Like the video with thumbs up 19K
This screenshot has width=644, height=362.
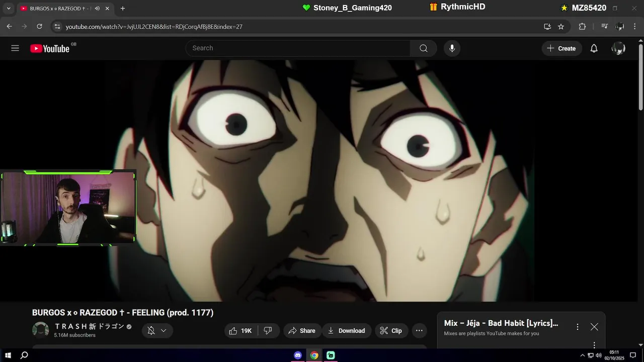(240, 330)
